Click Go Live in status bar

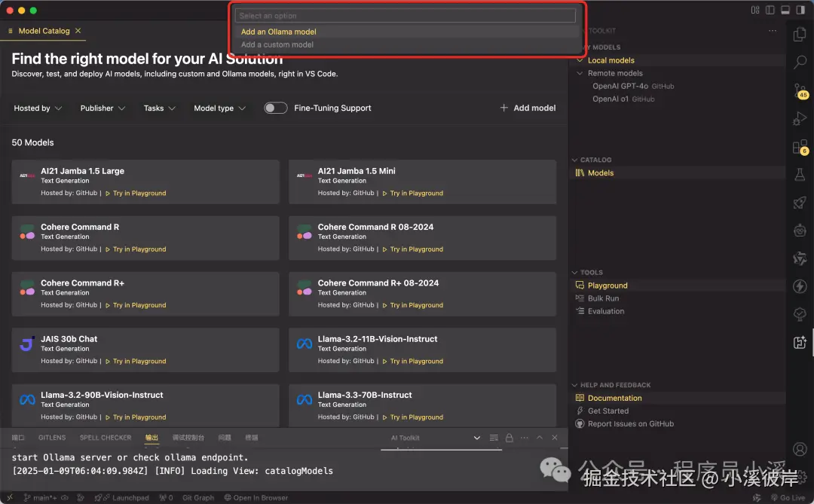tap(788, 498)
